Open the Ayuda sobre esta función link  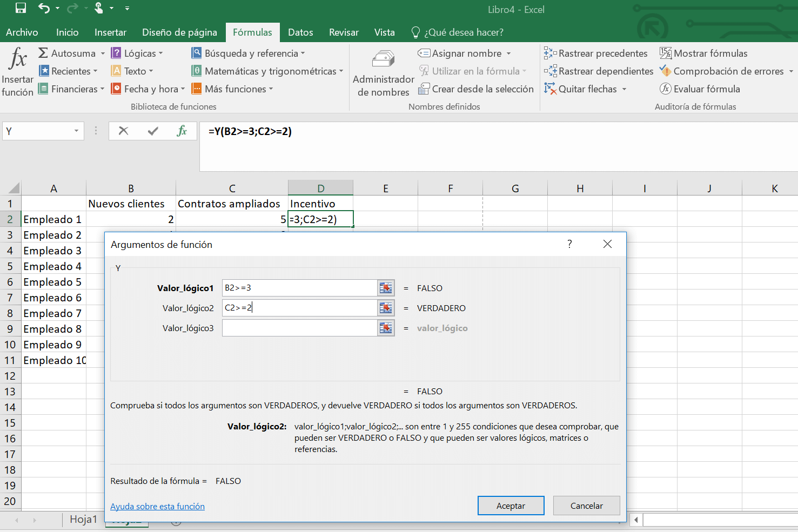click(x=157, y=506)
